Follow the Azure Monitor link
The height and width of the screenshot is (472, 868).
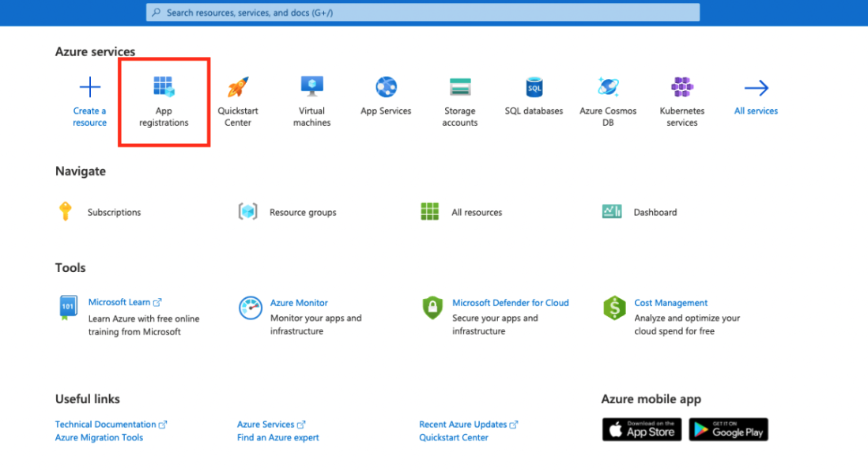[299, 303]
